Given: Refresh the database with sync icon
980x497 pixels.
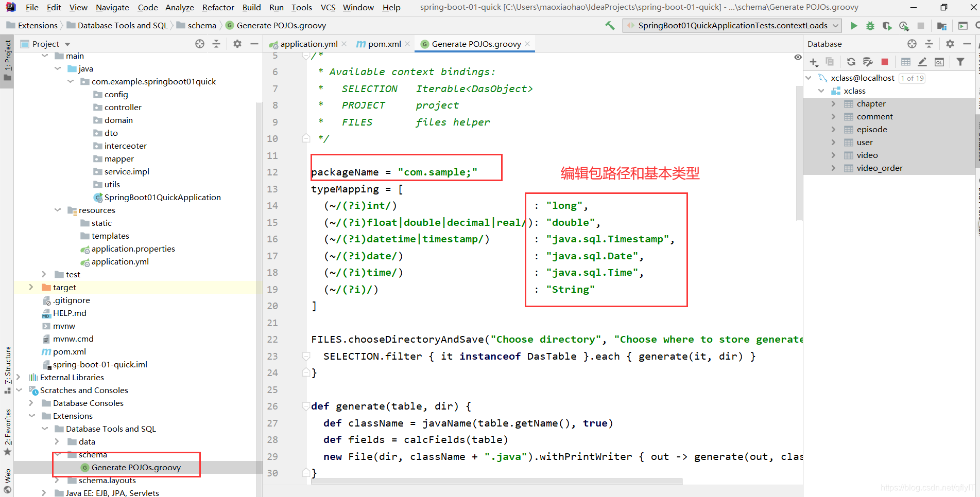Looking at the screenshot, I should coord(851,62).
